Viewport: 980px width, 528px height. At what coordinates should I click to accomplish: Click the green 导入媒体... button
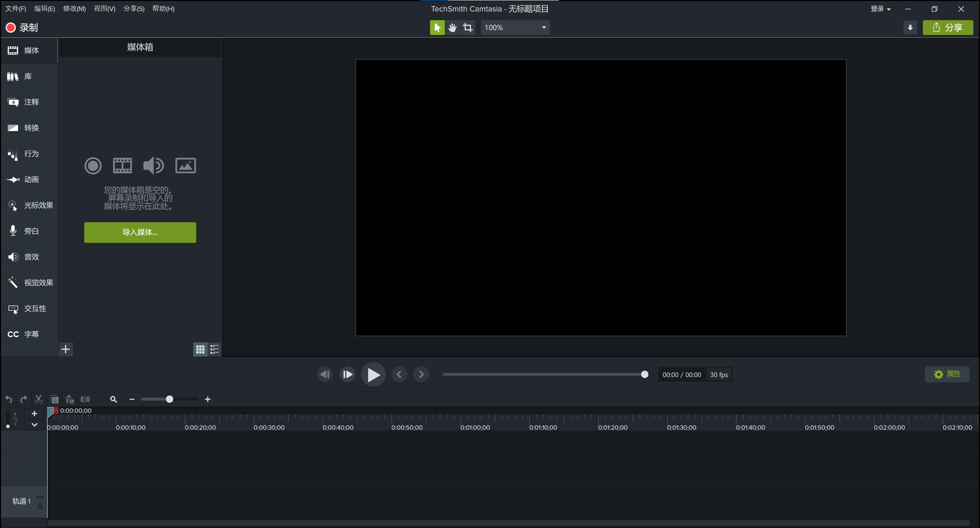(x=140, y=232)
